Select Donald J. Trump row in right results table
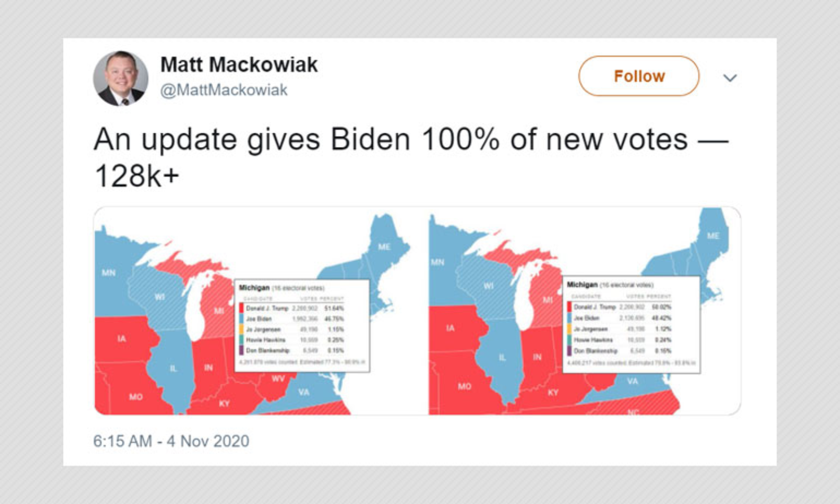The height and width of the screenshot is (504, 840). 620,307
